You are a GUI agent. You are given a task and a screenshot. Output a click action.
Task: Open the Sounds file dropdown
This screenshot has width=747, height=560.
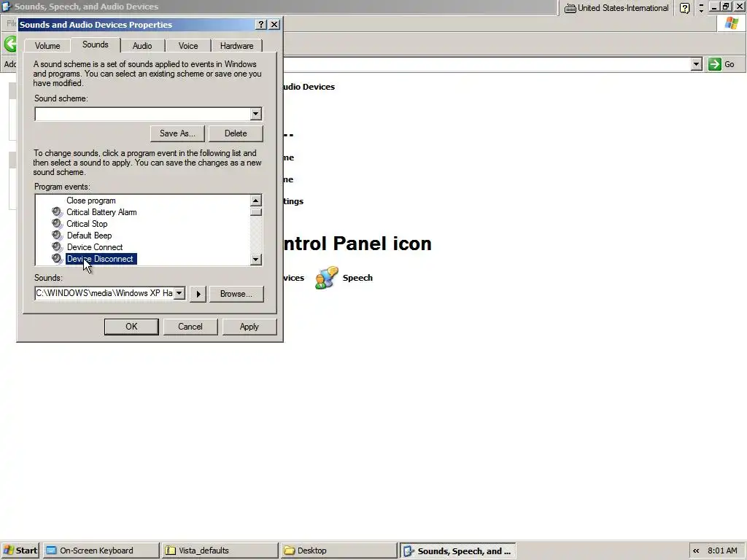pos(179,293)
